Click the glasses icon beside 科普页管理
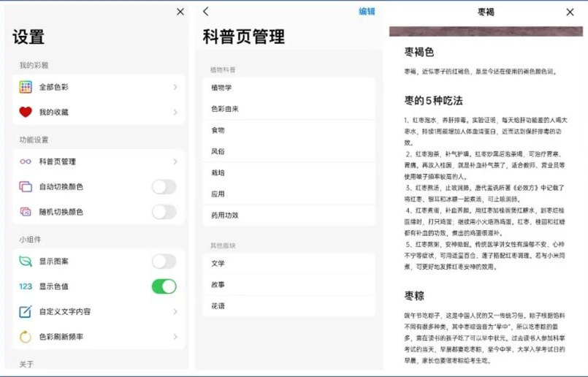 26,161
